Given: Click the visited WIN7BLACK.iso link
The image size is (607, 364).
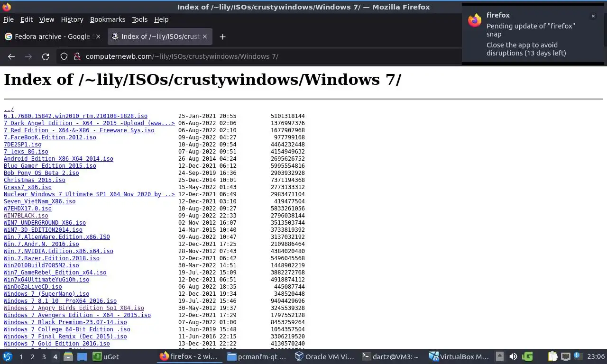Looking at the screenshot, I should 26,216.
